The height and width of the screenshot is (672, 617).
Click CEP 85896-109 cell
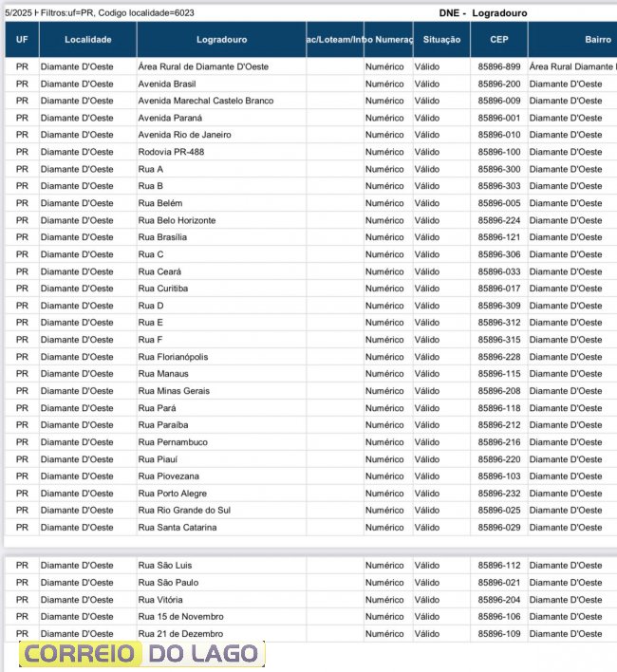point(498,634)
